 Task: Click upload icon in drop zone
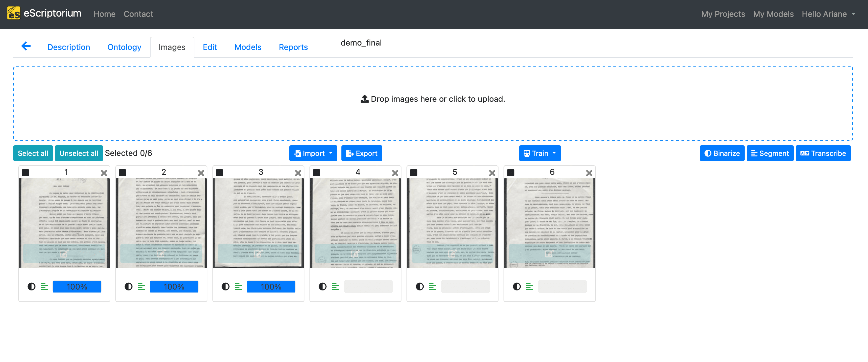point(364,99)
